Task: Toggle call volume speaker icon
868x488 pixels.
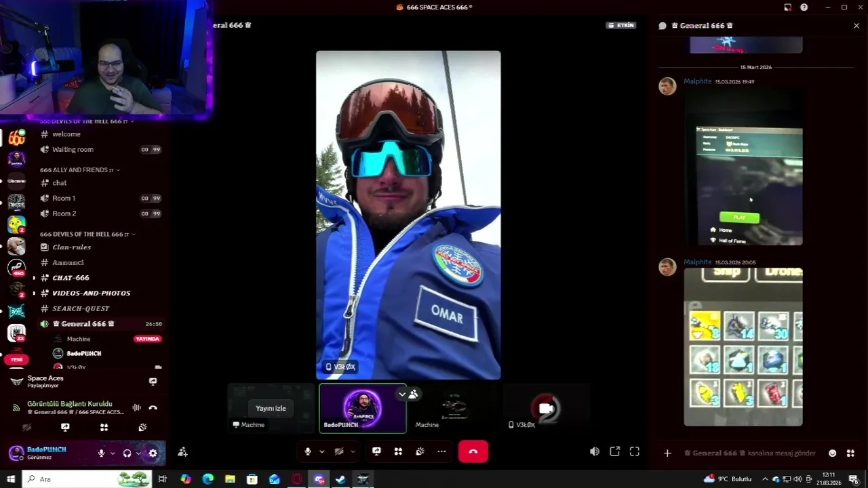Action: [594, 451]
